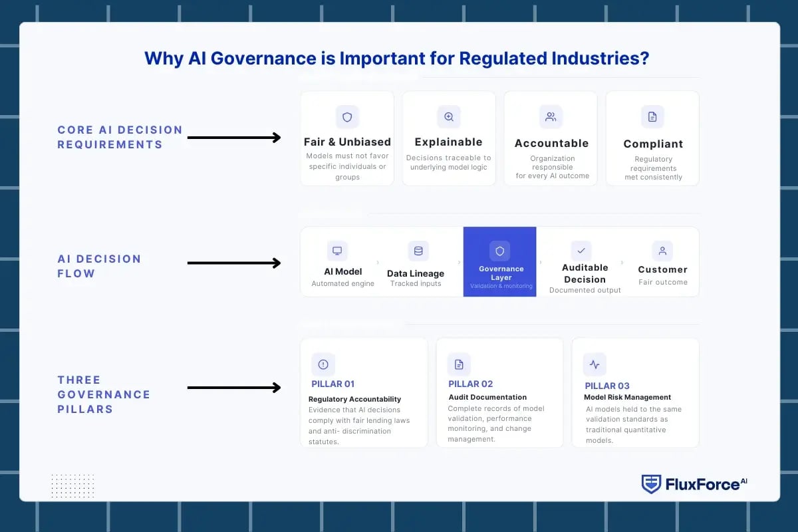798x532 pixels.
Task: Select the shield icon above Fair & Unbiased
Action: [347, 116]
